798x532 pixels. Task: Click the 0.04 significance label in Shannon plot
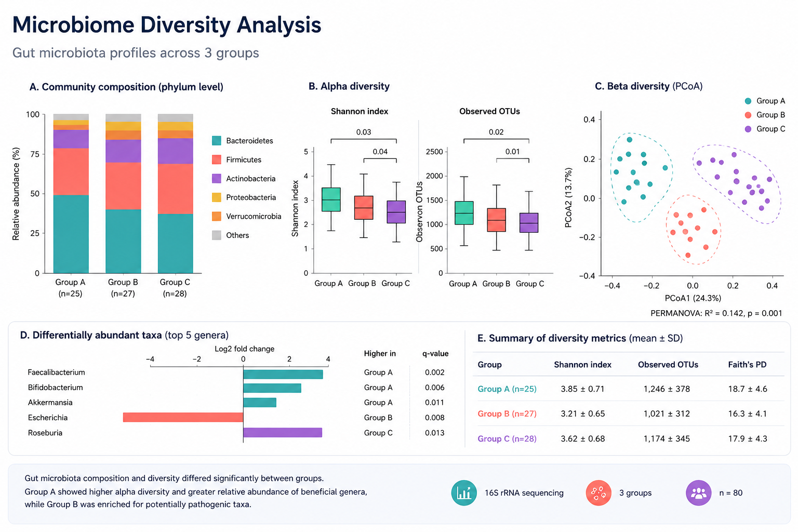(x=380, y=152)
